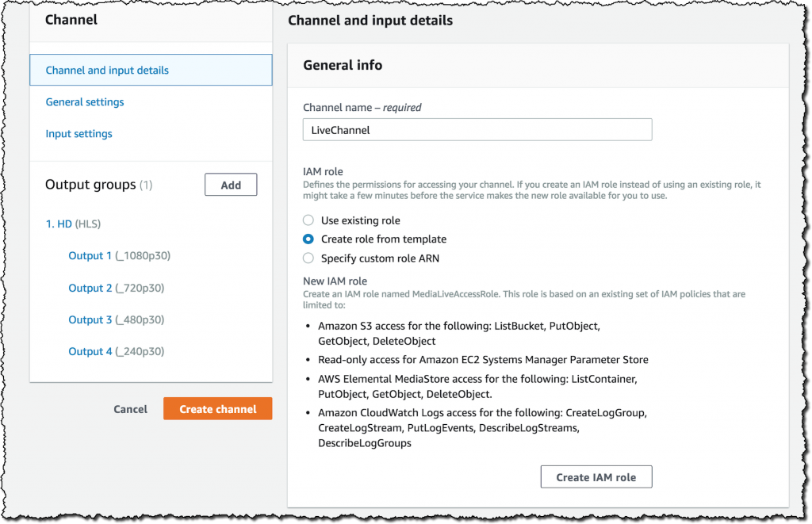812x524 pixels.
Task: Click the Channel sidebar title
Action: pyautogui.click(x=71, y=20)
